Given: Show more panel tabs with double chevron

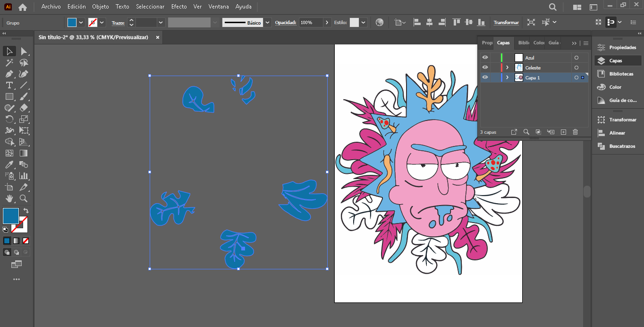Looking at the screenshot, I should click(574, 43).
